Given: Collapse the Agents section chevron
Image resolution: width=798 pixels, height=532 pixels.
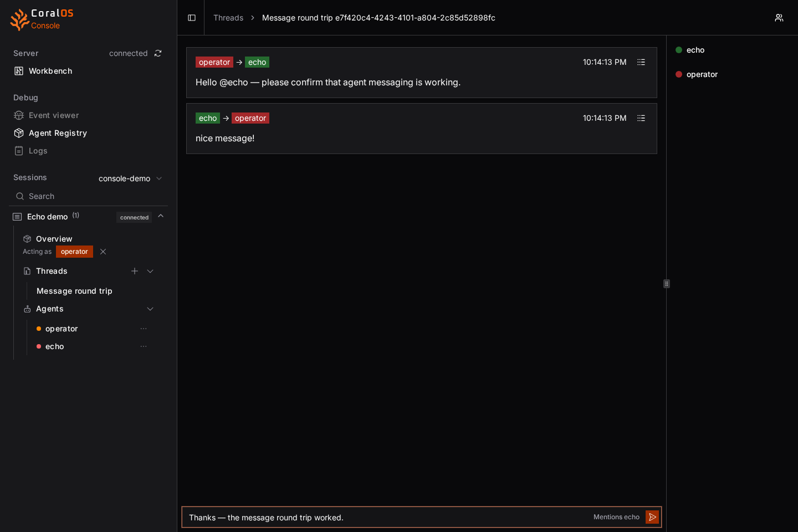Looking at the screenshot, I should pos(150,309).
